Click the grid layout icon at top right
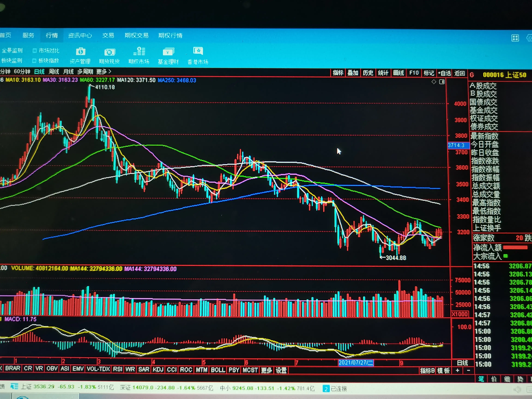The height and width of the screenshot is (399, 532). (x=515, y=38)
